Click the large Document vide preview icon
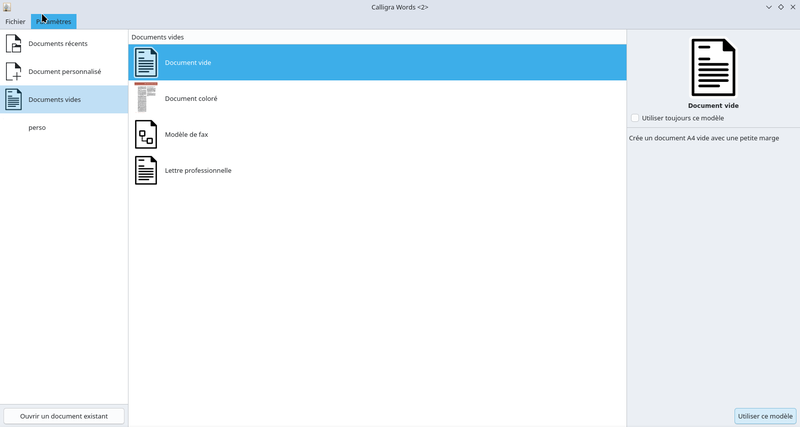800x427 pixels. [x=713, y=68]
